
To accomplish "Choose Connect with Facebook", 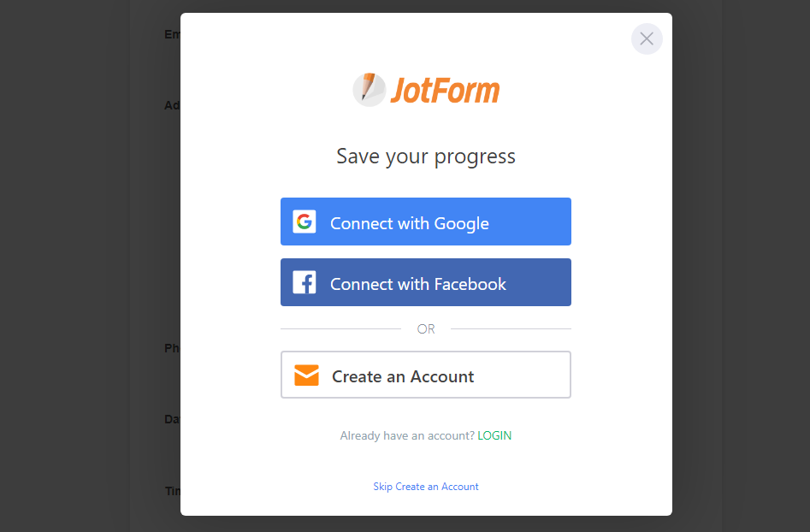I will pos(426,282).
